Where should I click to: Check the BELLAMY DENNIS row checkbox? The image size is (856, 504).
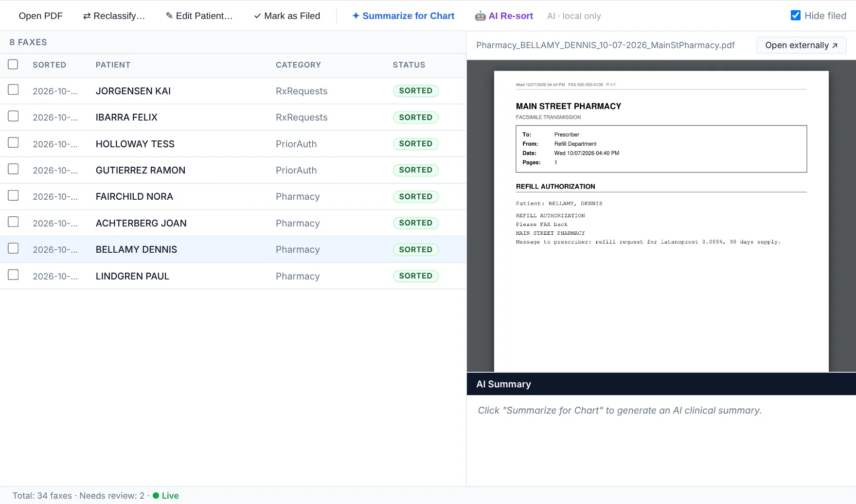[13, 248]
